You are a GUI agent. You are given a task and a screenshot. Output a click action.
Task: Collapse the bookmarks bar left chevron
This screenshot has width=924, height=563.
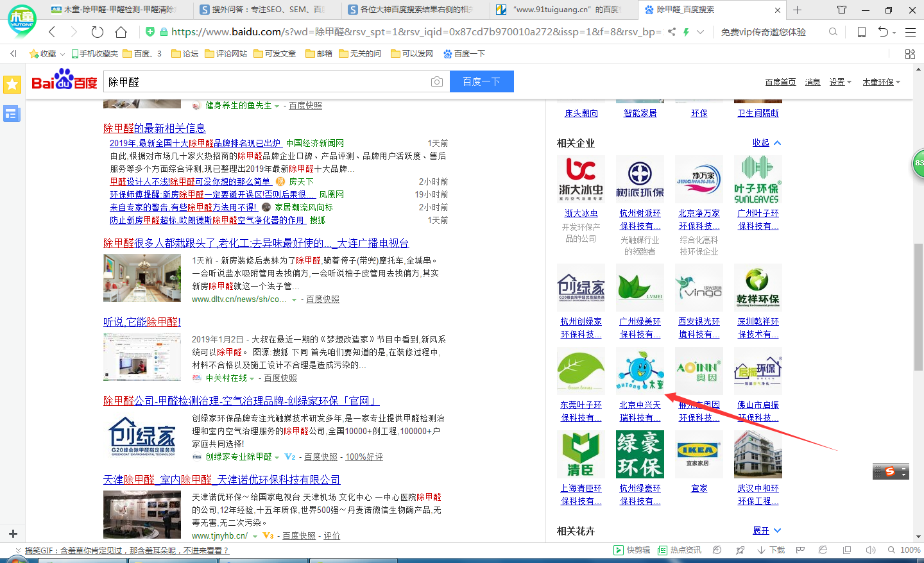coord(13,54)
